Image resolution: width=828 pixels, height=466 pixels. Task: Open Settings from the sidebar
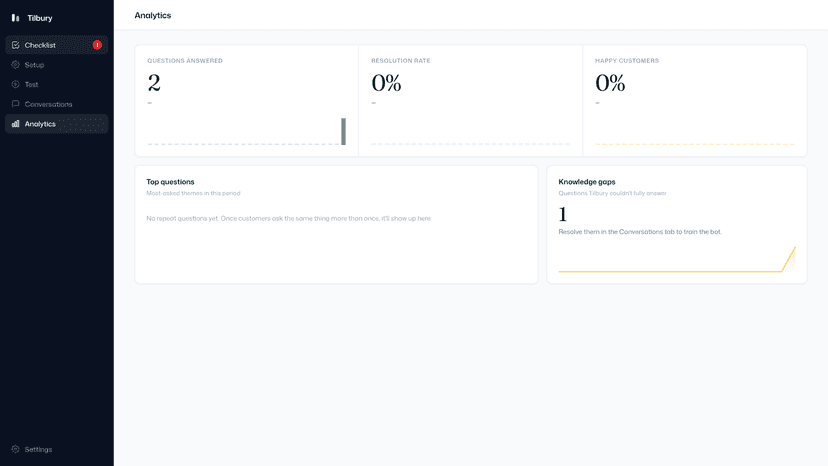tap(57, 449)
